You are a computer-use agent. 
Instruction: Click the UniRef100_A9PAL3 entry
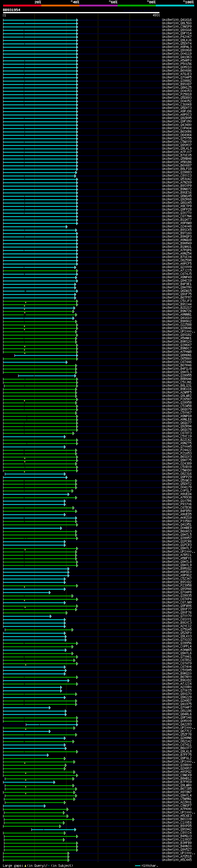coord(177,47)
